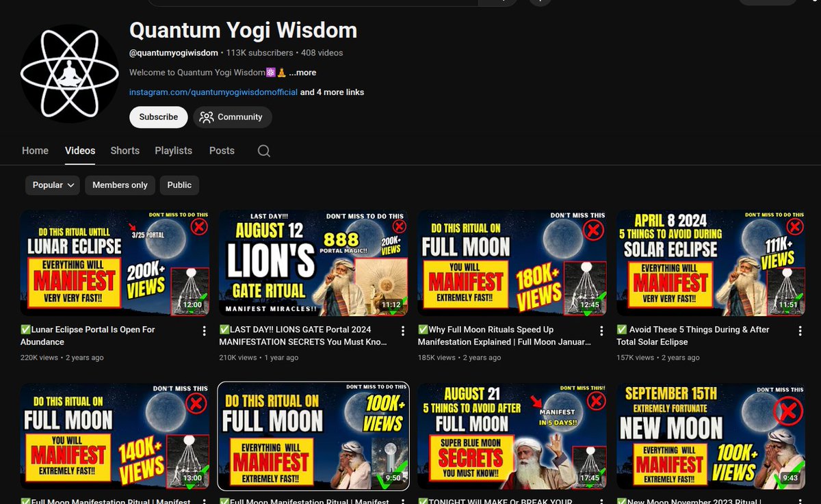
Task: Switch to the Home tab
Action: pos(35,150)
